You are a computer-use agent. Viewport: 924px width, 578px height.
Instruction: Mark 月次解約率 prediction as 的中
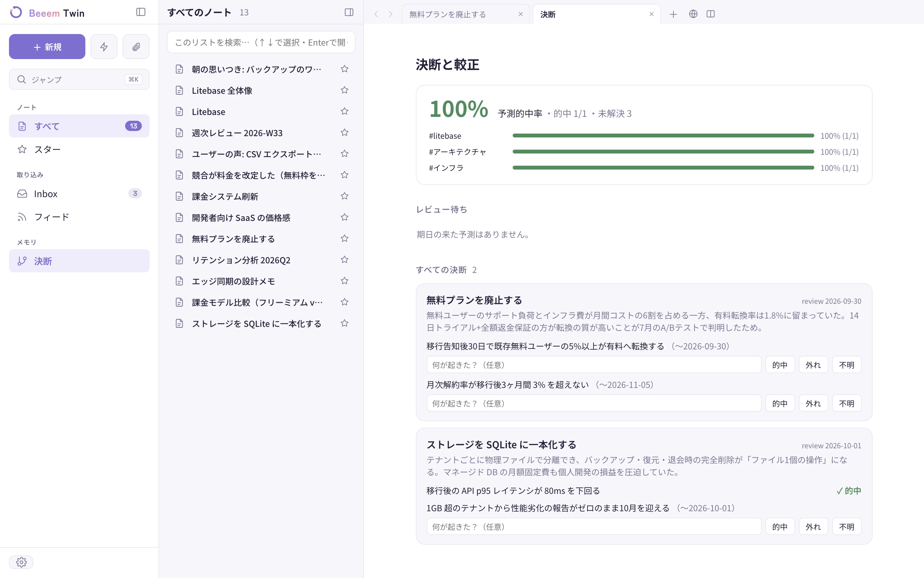(780, 403)
